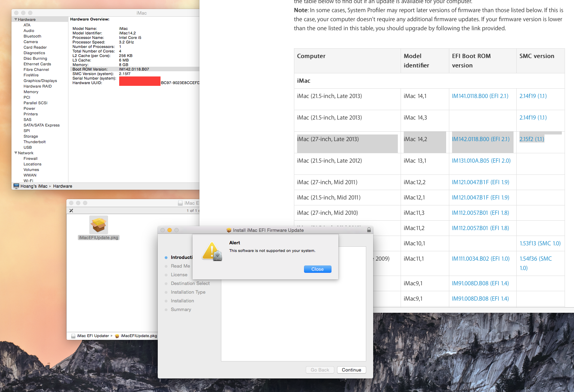The height and width of the screenshot is (392, 574).
Task: Click the Summary installer step
Action: [181, 310]
